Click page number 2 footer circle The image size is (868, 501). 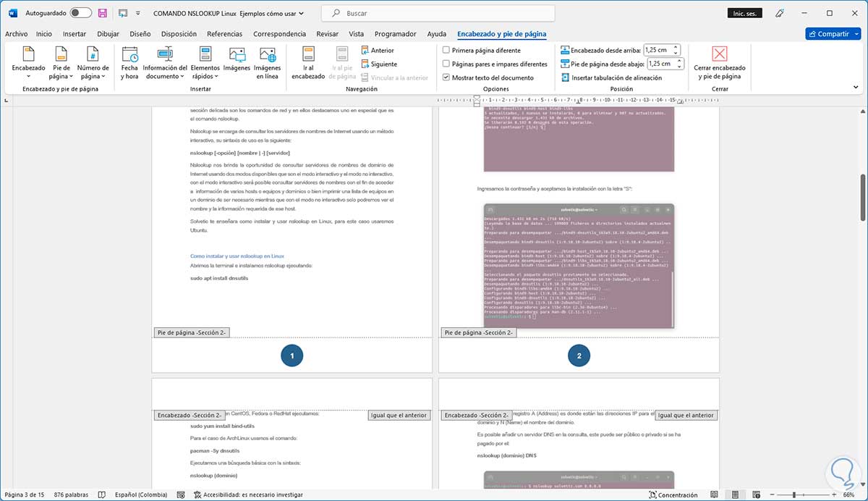click(579, 355)
